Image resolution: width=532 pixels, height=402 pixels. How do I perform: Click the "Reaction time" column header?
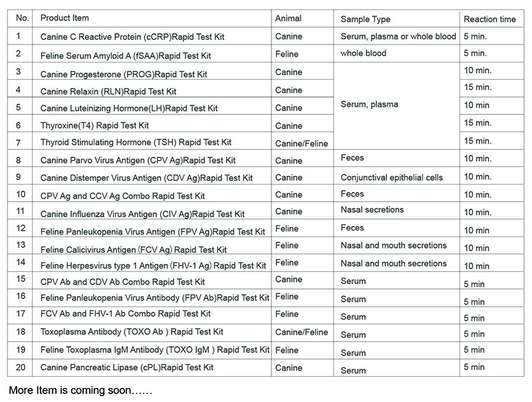point(489,19)
